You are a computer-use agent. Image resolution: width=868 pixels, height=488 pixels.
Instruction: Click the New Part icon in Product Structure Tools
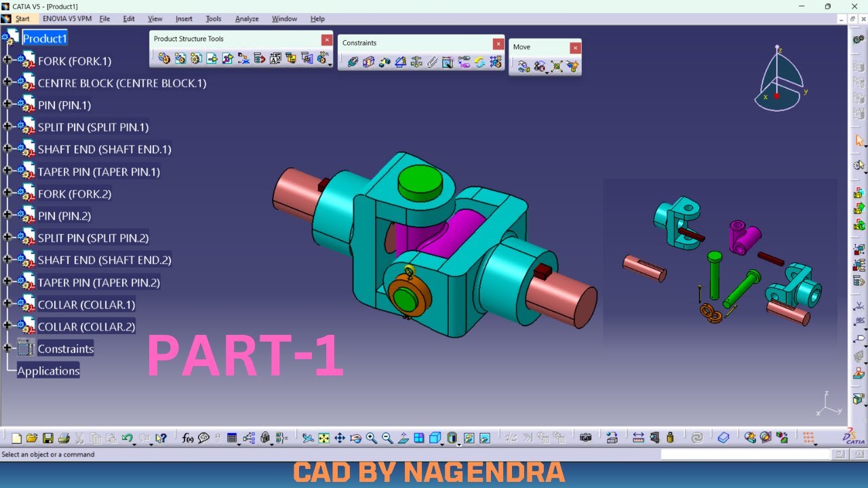coord(196,59)
